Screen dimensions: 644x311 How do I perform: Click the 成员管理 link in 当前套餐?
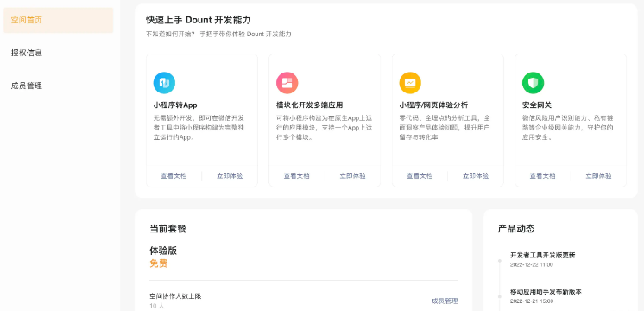[445, 301]
